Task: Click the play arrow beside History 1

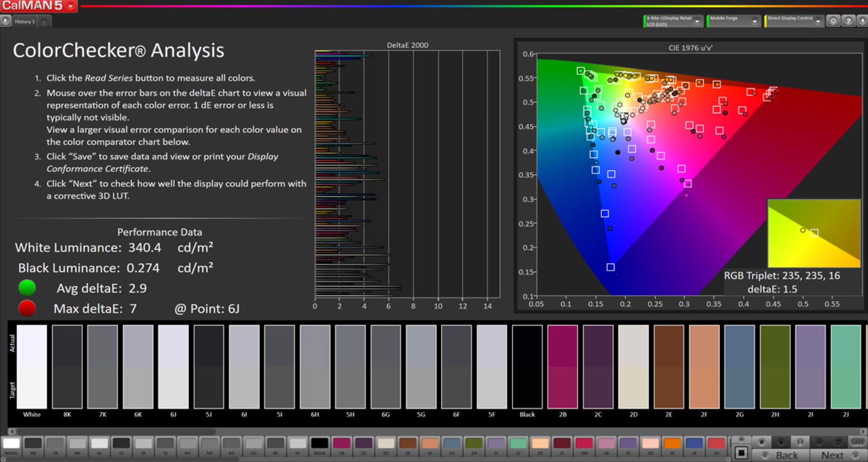Action: (5, 21)
